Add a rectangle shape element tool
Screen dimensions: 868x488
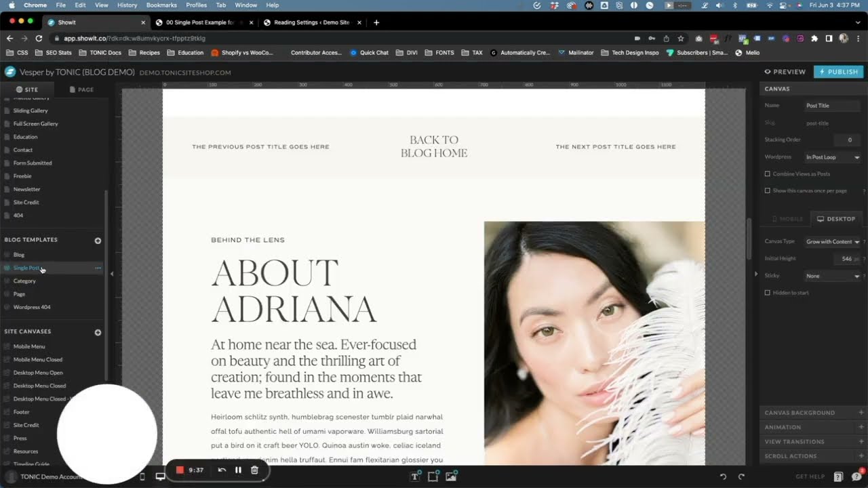pos(433,476)
